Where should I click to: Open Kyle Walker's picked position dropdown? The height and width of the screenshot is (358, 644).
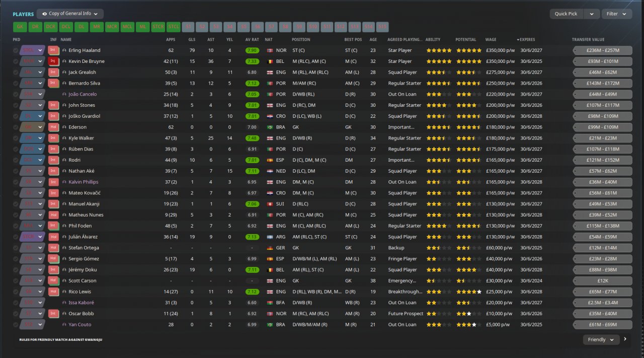(x=32, y=138)
